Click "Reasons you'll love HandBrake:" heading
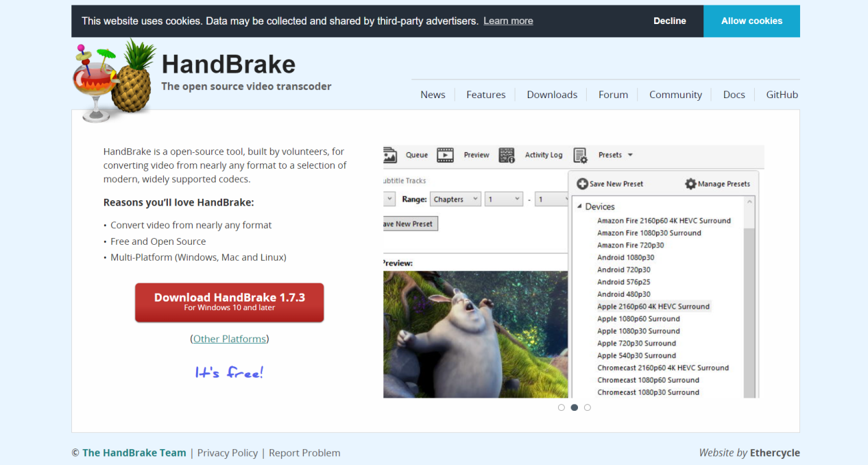Image resolution: width=868 pixels, height=465 pixels. tap(178, 202)
